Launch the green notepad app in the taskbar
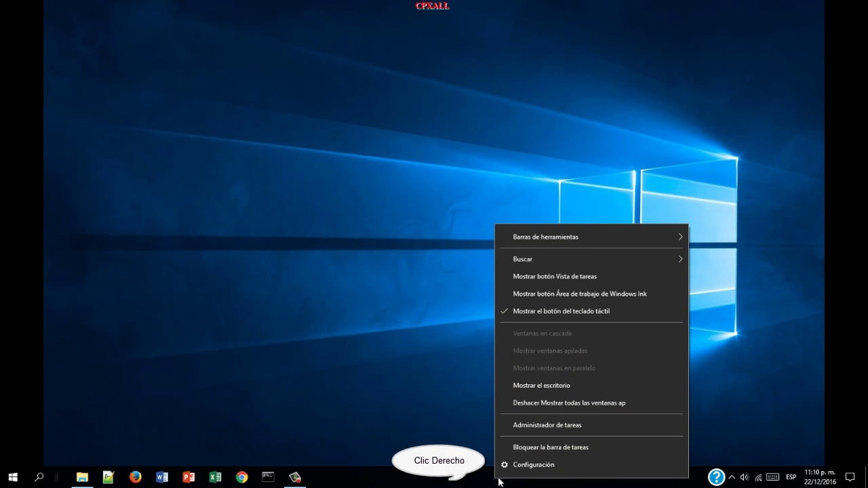The image size is (868, 488). [x=108, y=477]
